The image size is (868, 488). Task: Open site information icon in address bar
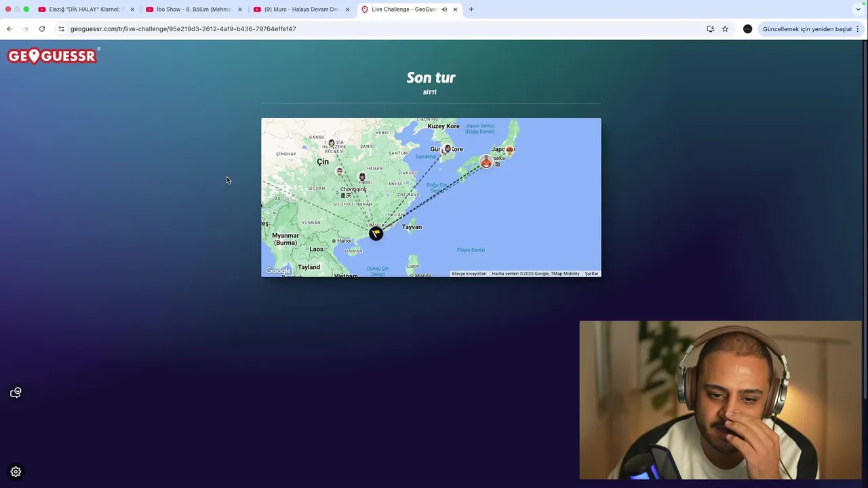click(61, 29)
